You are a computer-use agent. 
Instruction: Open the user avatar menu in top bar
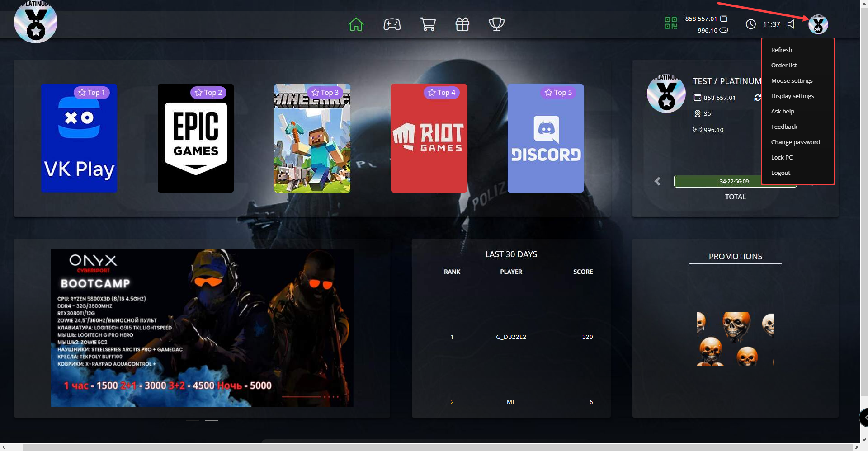pyautogui.click(x=818, y=24)
